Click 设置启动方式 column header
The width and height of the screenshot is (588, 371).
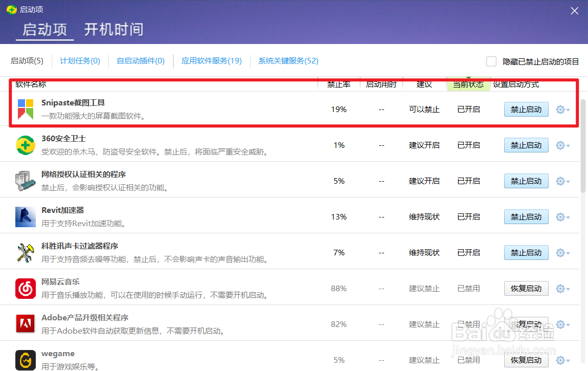[515, 84]
